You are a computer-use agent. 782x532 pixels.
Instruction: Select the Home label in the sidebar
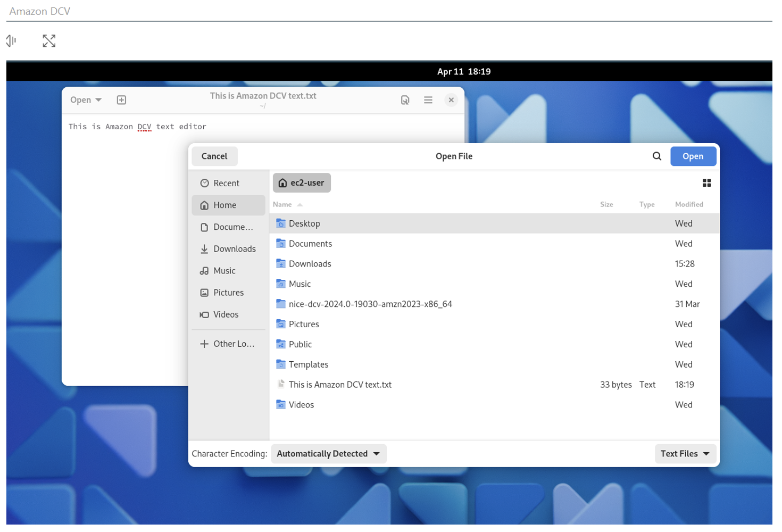(x=225, y=205)
